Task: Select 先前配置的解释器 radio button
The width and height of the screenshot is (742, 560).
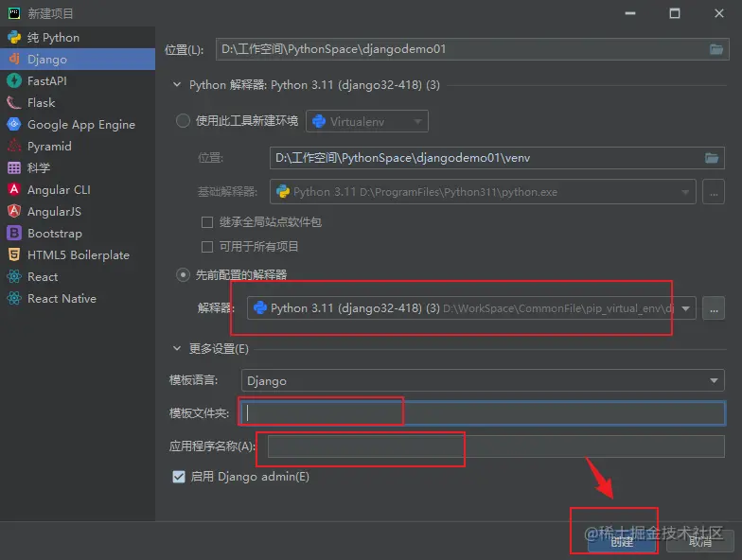Action: click(x=184, y=274)
